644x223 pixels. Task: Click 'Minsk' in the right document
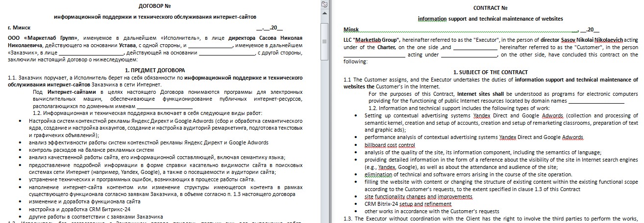coord(351,29)
